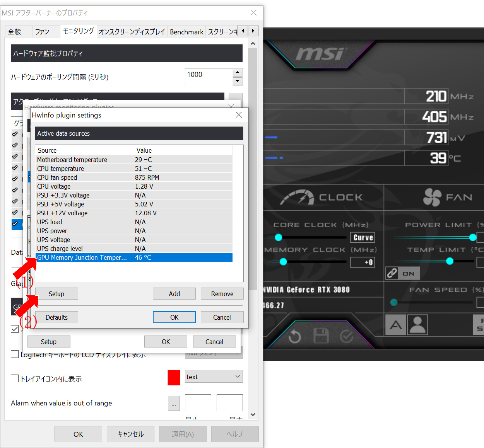The width and height of the screenshot is (484, 448).
Task: Click the red tray icon color swatch
Action: point(174,378)
